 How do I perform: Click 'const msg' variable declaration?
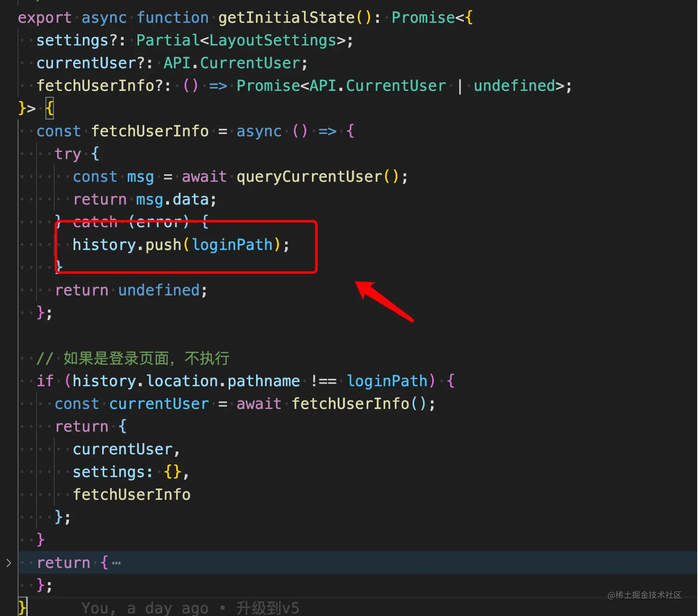pyautogui.click(x=113, y=177)
